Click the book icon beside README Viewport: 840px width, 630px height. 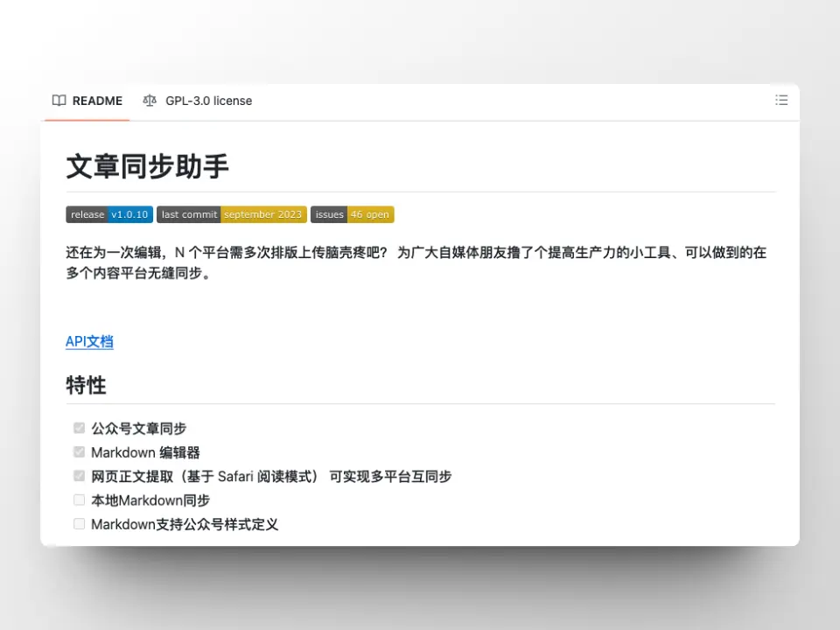pyautogui.click(x=59, y=101)
